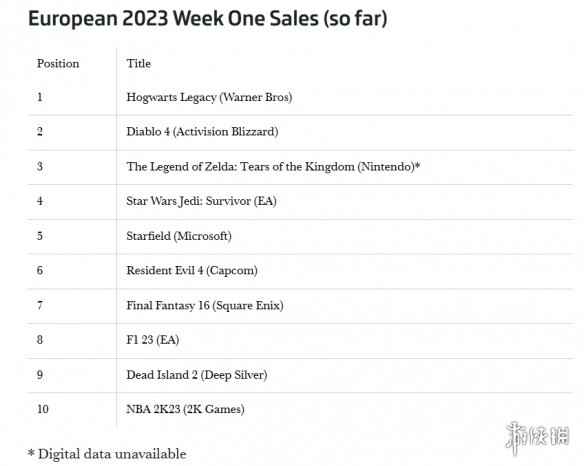Viewport: 584px width, 466px height.
Task: Click the 'Digital data unavailable' footnote
Action: (x=107, y=454)
